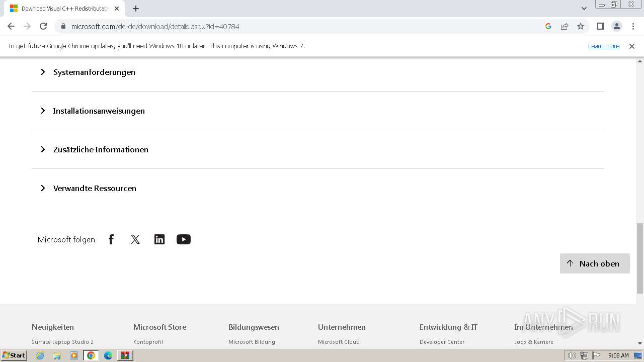Image resolution: width=644 pixels, height=362 pixels.
Task: Click the Microsoft Store footer heading
Action: coord(159,327)
